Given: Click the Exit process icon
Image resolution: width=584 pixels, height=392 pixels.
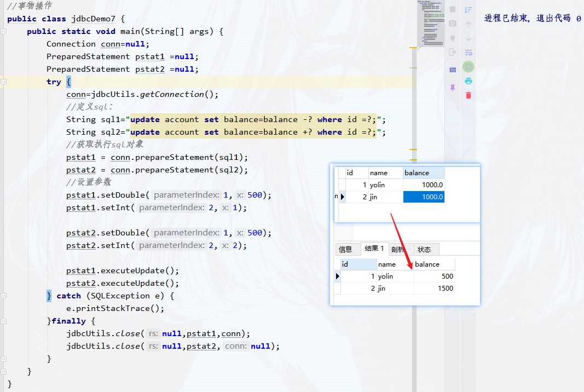Looking at the screenshot, I should [453, 52].
